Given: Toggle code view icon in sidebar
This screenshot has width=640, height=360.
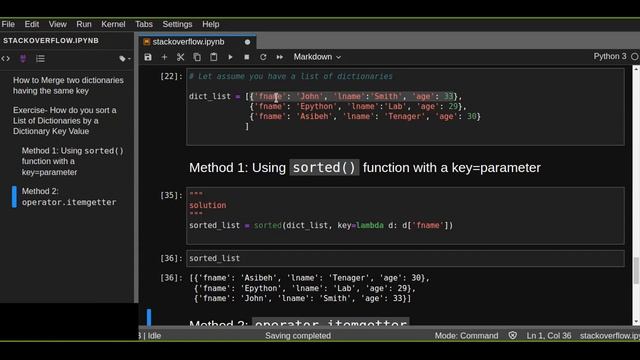Looking at the screenshot, I should point(6,59).
